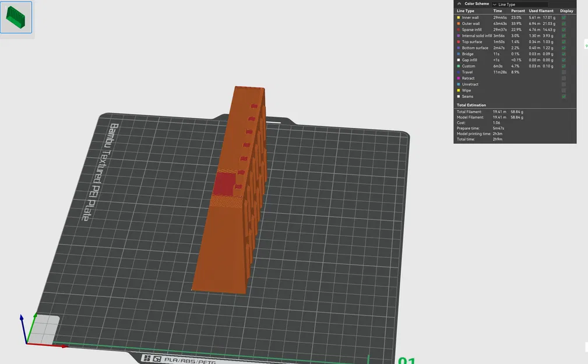The width and height of the screenshot is (588, 364).
Task: Click the Bambu Textured PEI Plate label
Action: coord(101,172)
